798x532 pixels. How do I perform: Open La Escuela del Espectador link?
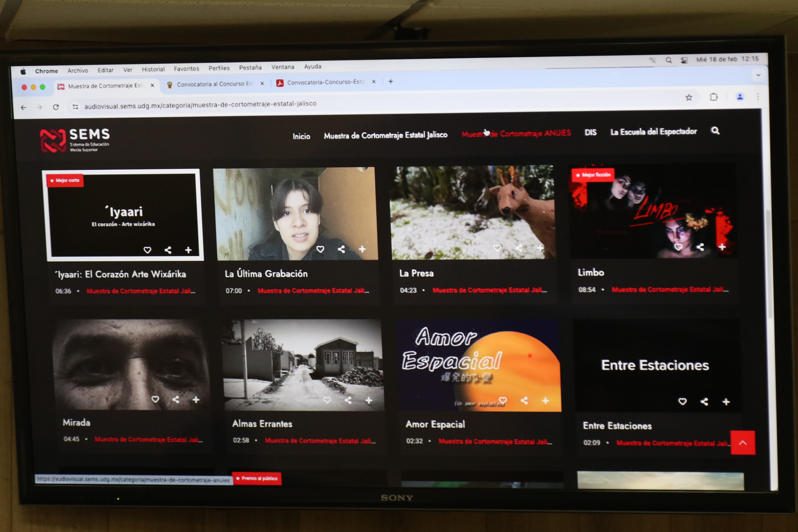click(653, 132)
